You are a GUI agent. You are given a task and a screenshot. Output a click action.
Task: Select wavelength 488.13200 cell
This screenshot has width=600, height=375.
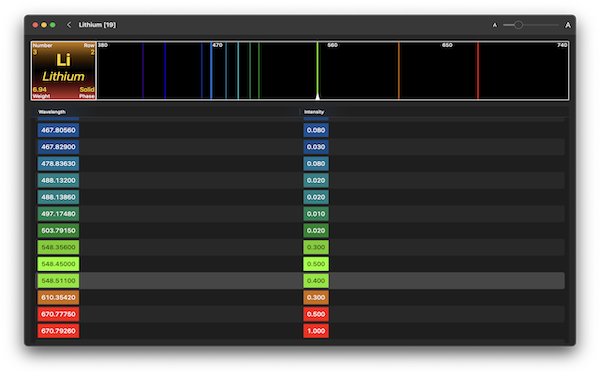[x=59, y=180]
